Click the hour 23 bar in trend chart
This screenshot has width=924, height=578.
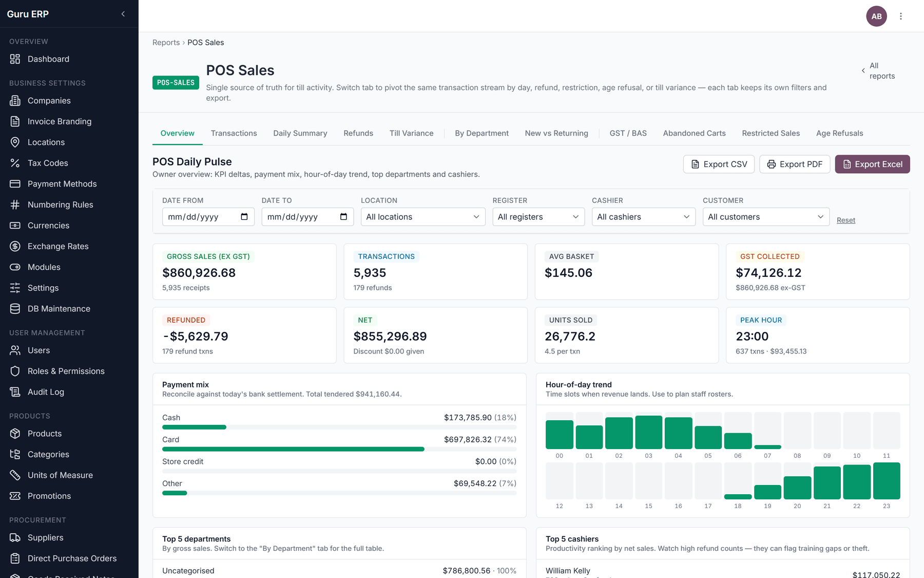[x=887, y=481]
